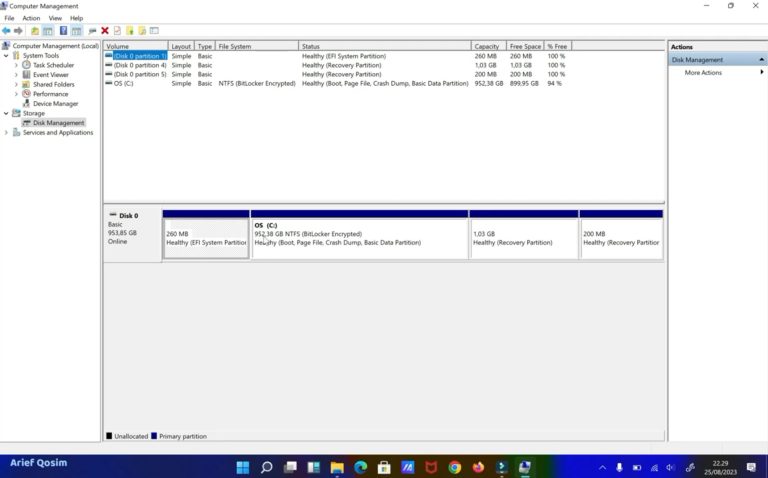Viewport: 768px width, 478px height.
Task: Select the OS (C:) partition block in graphical view
Action: [x=360, y=239]
